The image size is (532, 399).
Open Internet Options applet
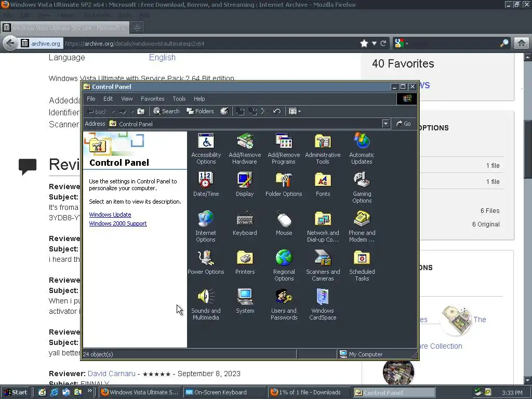[x=206, y=227]
